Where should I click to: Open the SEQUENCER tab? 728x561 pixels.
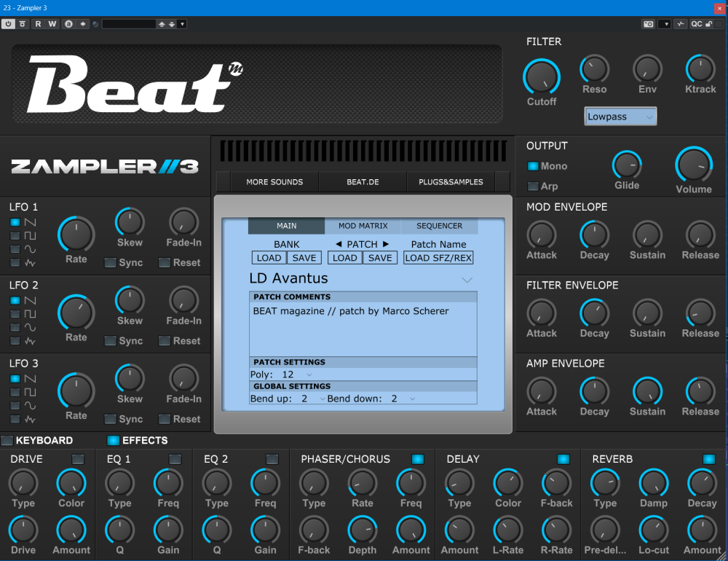439,226
